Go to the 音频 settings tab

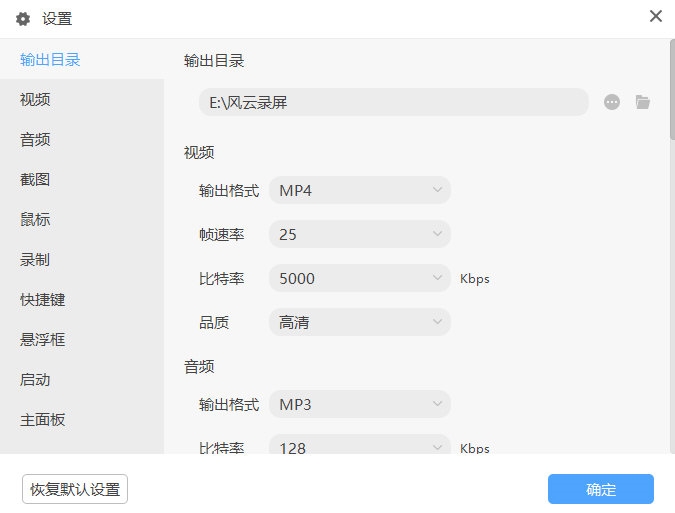(35, 139)
